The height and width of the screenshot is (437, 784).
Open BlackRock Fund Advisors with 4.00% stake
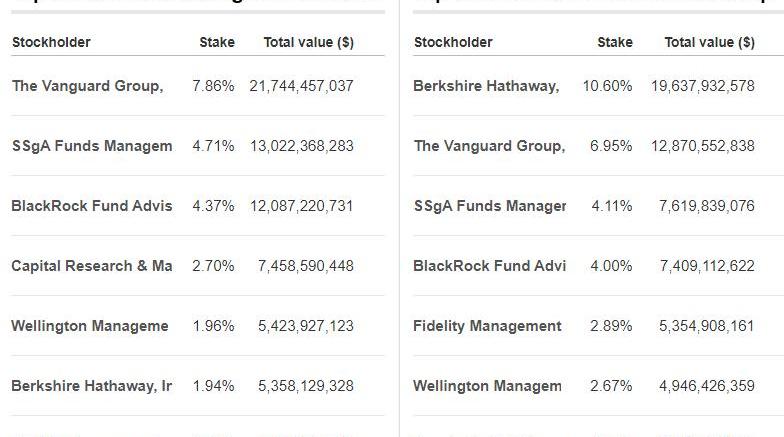coord(489,266)
